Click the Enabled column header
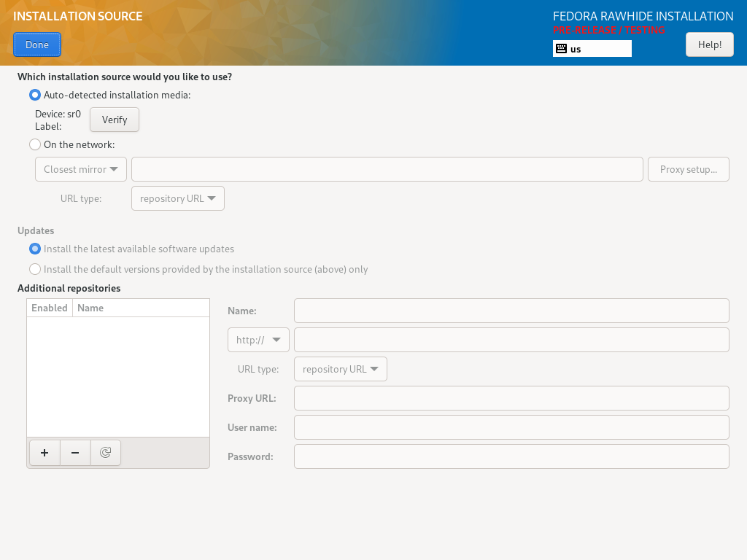The width and height of the screenshot is (747, 560). (50, 308)
